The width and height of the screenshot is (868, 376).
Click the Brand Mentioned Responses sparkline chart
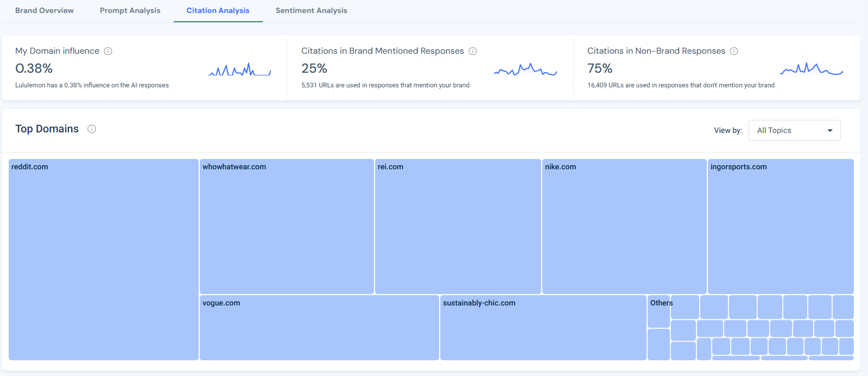pyautogui.click(x=525, y=70)
